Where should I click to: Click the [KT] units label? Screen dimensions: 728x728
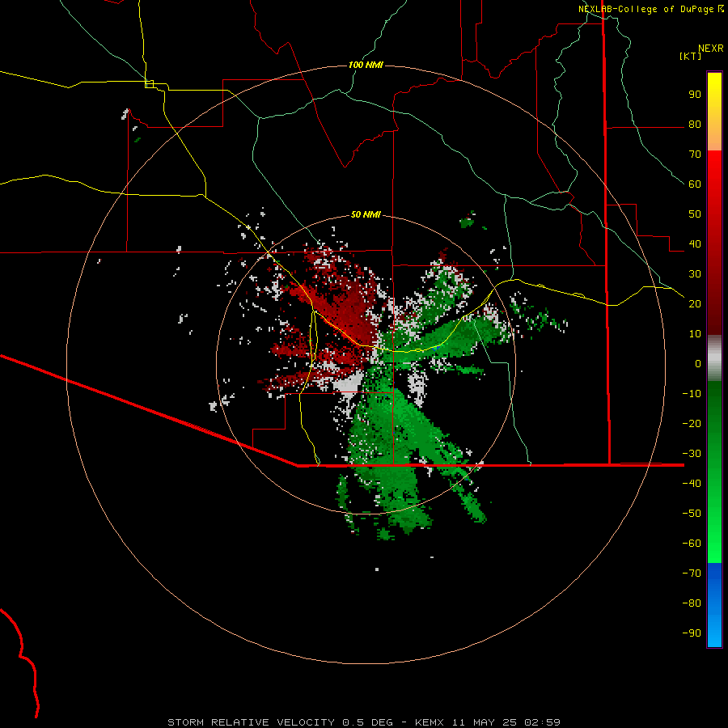tap(691, 56)
